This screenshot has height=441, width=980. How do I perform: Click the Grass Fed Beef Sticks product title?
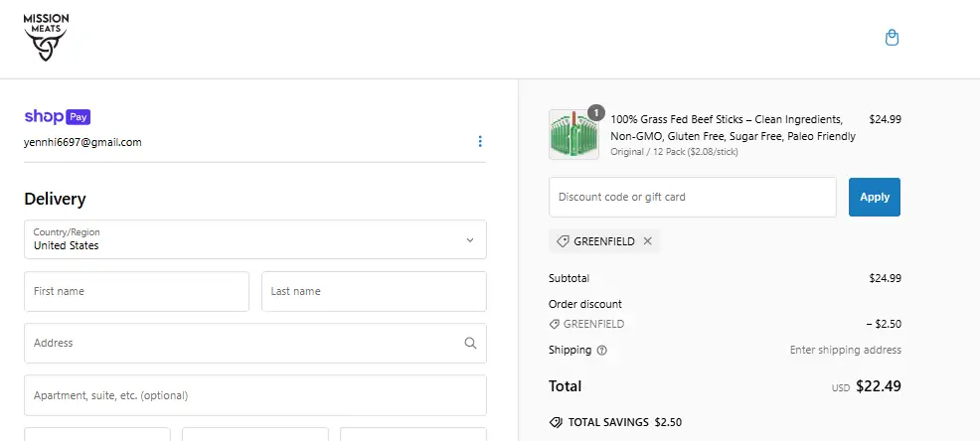pyautogui.click(x=726, y=127)
